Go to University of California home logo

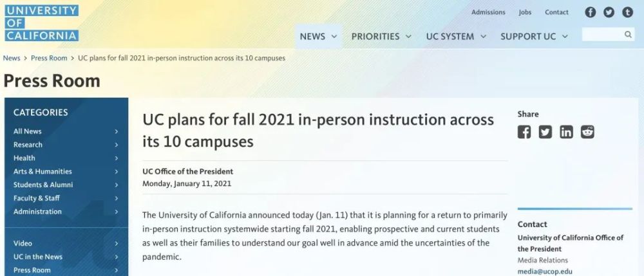pyautogui.click(x=42, y=23)
